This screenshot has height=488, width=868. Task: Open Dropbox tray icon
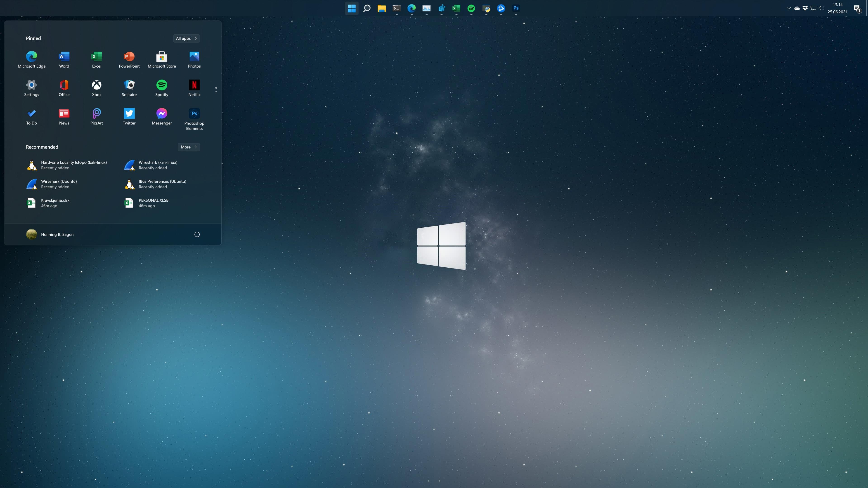coord(805,8)
